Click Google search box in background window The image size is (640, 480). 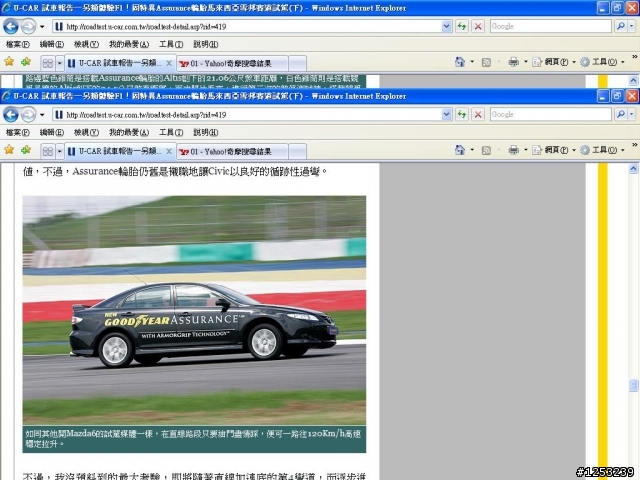point(551,27)
